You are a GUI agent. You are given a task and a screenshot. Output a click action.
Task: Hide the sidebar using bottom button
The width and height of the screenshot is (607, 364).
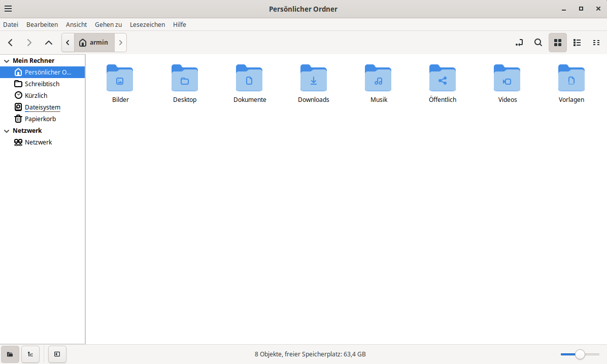point(57,354)
